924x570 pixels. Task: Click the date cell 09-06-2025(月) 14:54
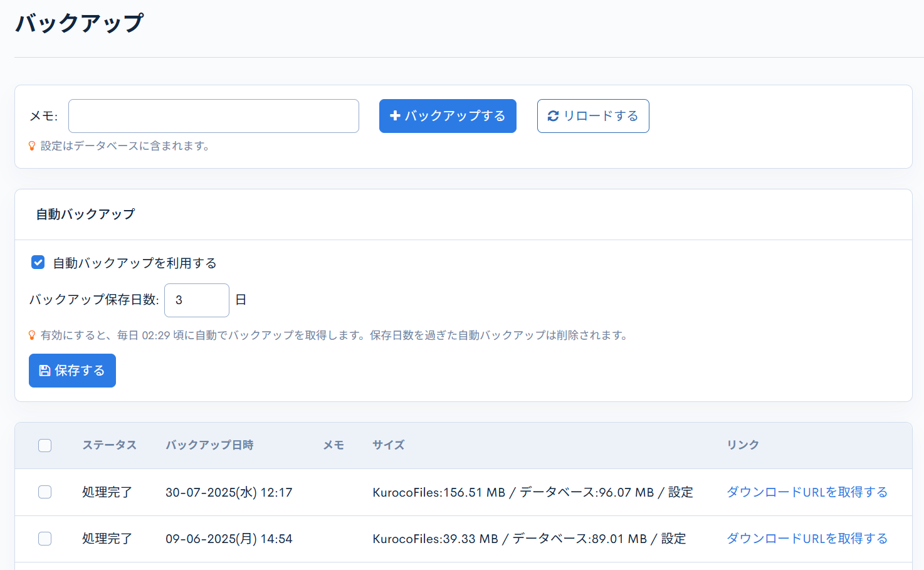pyautogui.click(x=229, y=539)
